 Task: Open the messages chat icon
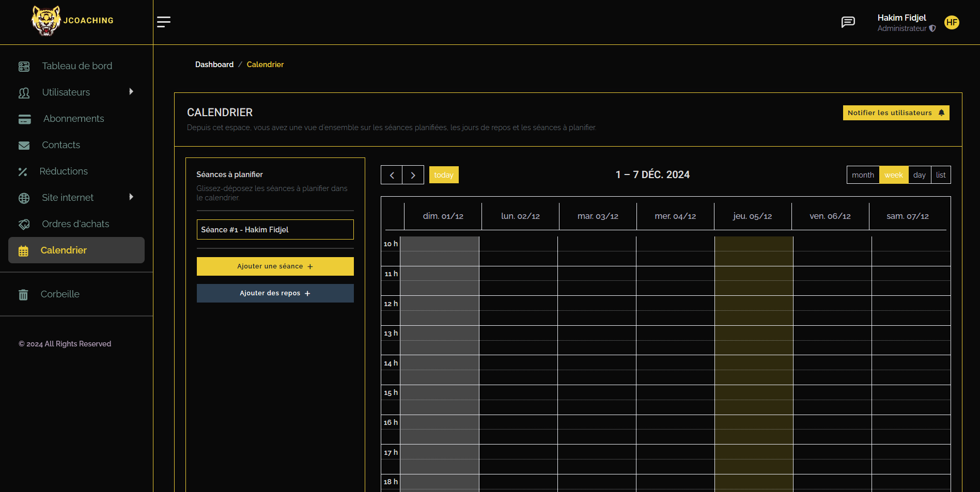[x=848, y=22]
